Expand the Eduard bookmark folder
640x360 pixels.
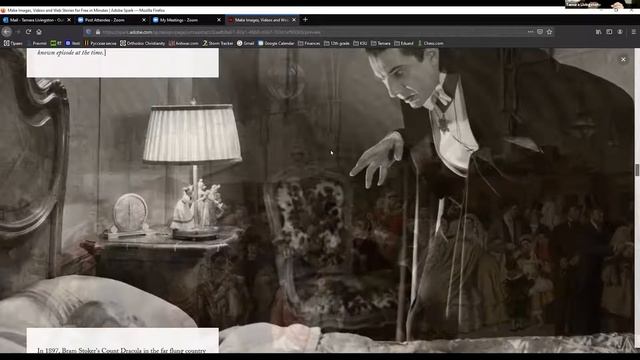(x=404, y=43)
